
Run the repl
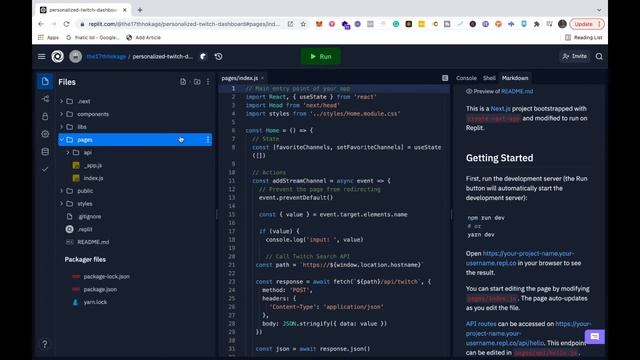click(321, 56)
